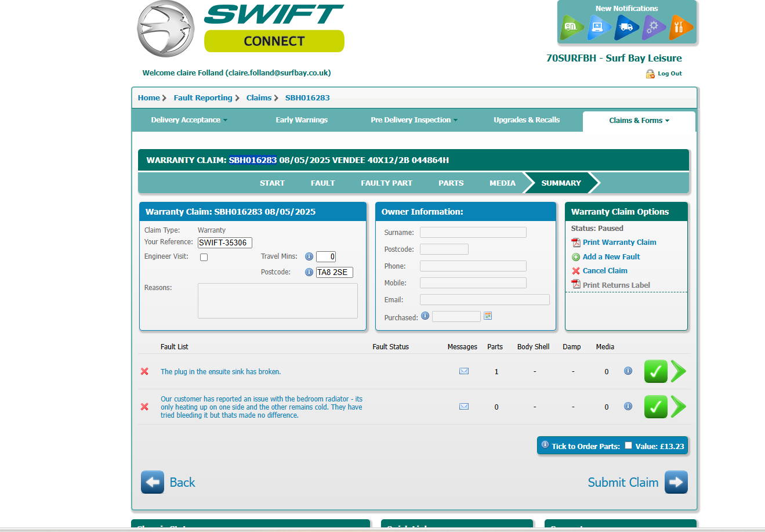Click the Fault Reporting breadcrumb link
The height and width of the screenshot is (532, 765).
pos(203,98)
